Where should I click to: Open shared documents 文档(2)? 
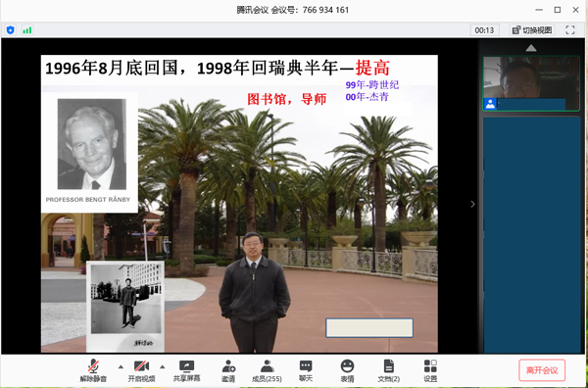(388, 370)
